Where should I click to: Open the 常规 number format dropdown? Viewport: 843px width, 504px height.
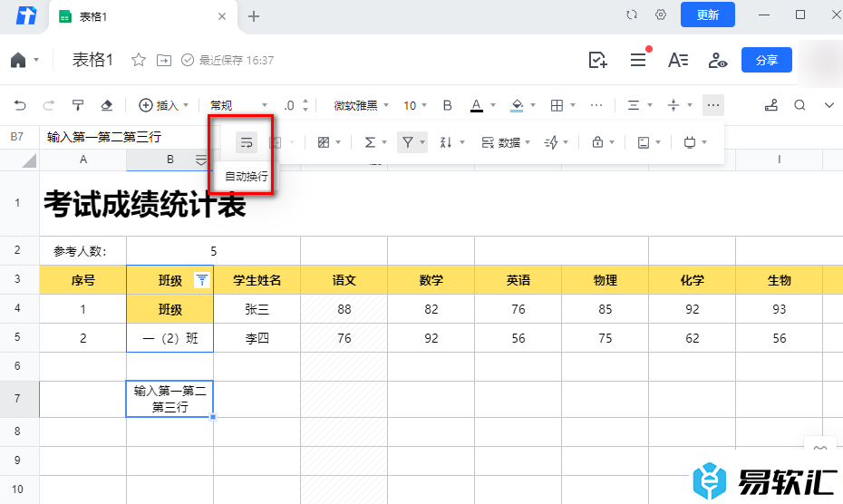238,105
